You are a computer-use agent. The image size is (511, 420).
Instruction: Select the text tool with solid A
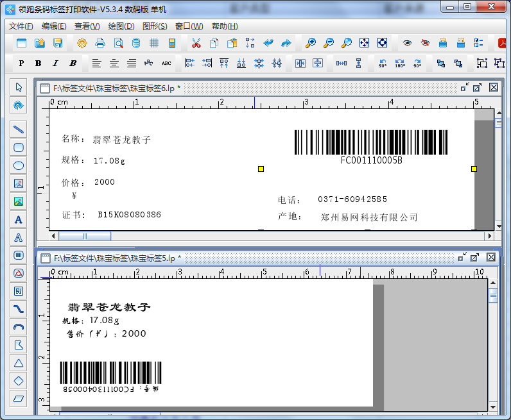19,219
